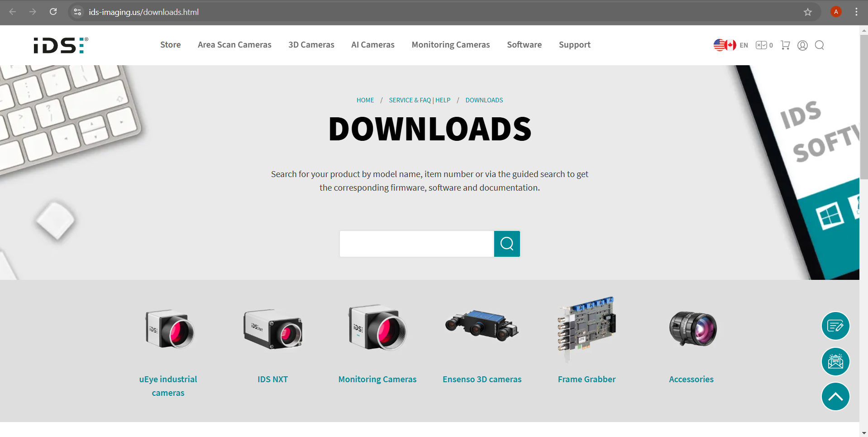This screenshot has height=437, width=868.
Task: Open the 3D Cameras menu
Action: (311, 45)
